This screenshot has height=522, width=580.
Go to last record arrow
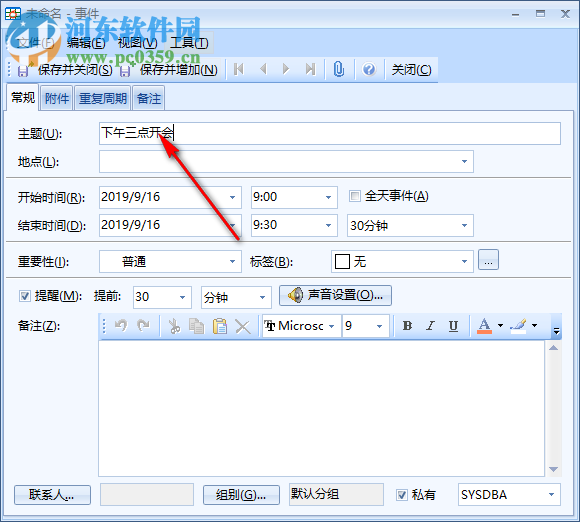[310, 69]
